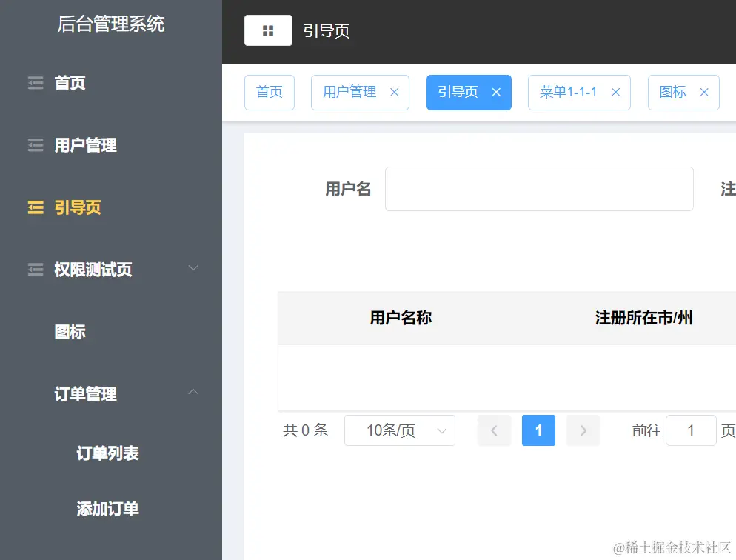Click the 引导页 breadcrumb text in header
The height and width of the screenshot is (560, 736).
pos(327,31)
